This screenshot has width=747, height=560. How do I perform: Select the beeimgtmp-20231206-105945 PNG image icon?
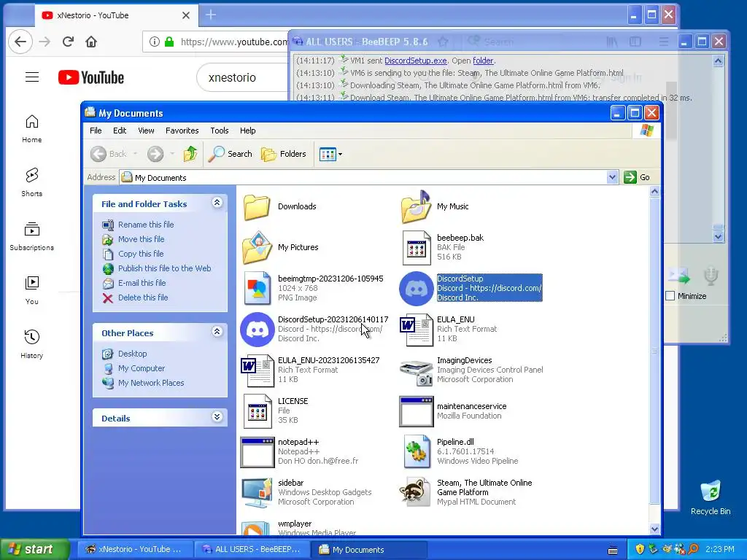(x=258, y=289)
